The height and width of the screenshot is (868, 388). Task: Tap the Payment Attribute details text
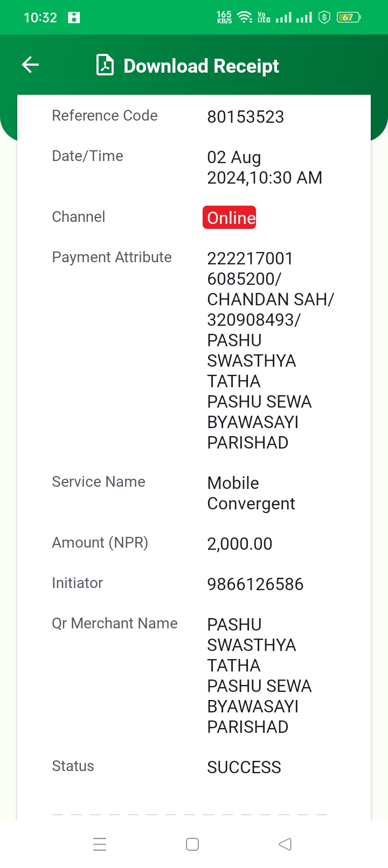point(270,351)
